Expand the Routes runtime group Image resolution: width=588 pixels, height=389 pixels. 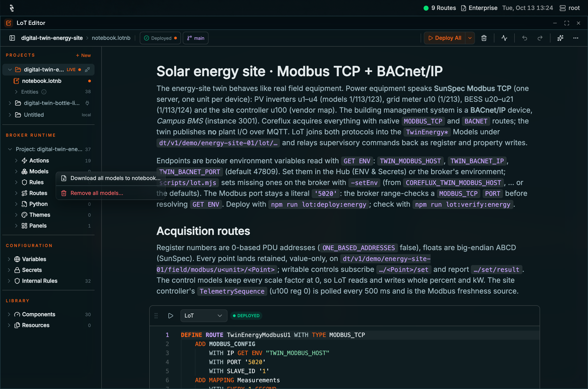[16, 193]
